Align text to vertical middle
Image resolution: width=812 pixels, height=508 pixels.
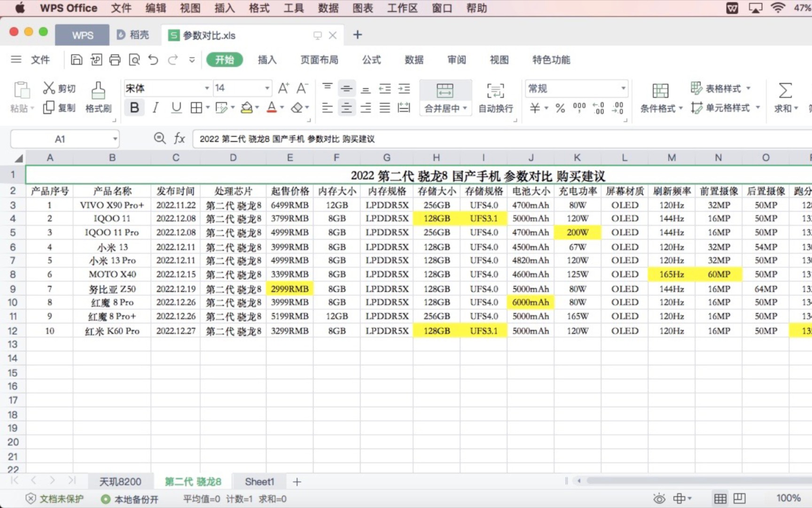tap(347, 88)
